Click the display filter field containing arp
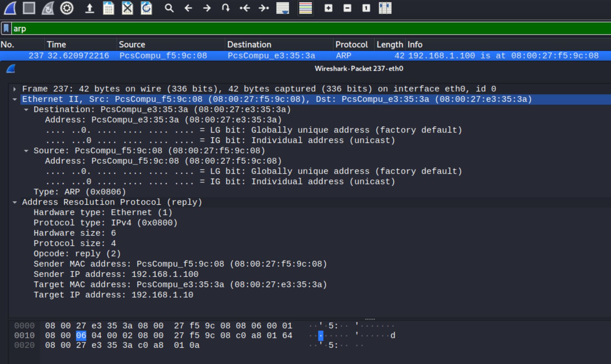The image size is (611, 364). click(311, 28)
